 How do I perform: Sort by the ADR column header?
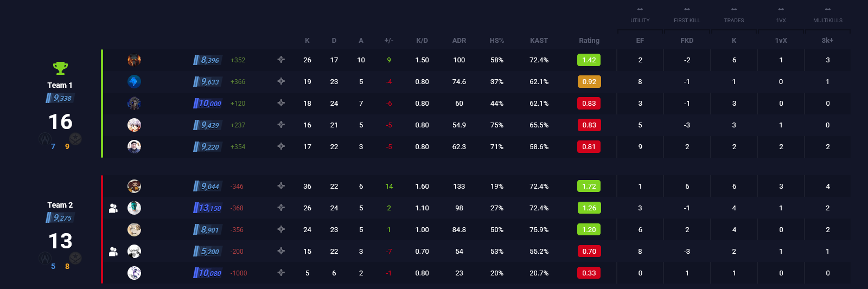point(459,41)
